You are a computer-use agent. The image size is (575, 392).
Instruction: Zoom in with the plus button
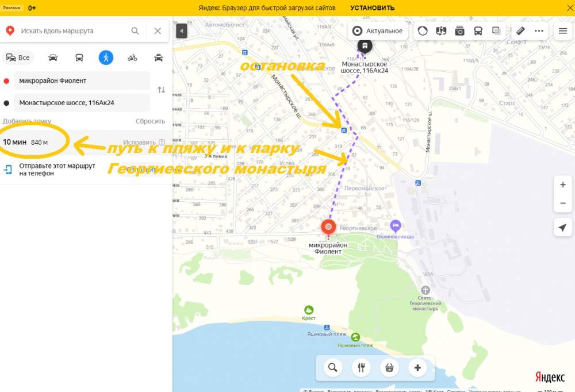click(563, 185)
